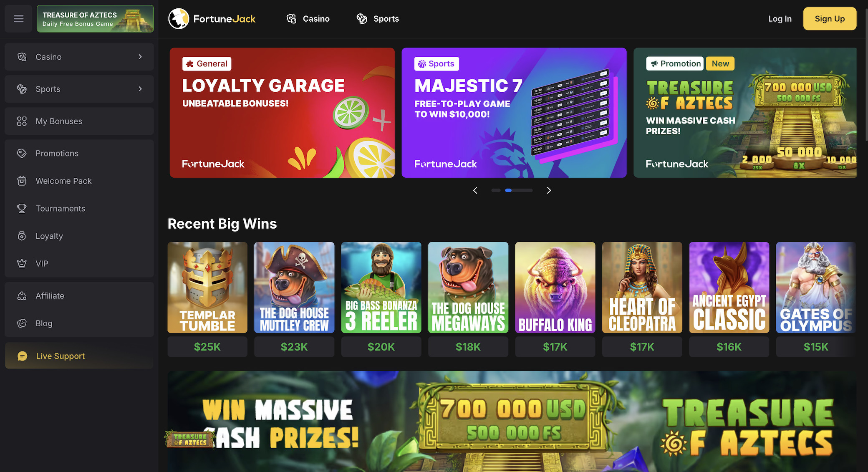The image size is (868, 472).
Task: Select the first carousel pagination dot
Action: [x=496, y=190]
